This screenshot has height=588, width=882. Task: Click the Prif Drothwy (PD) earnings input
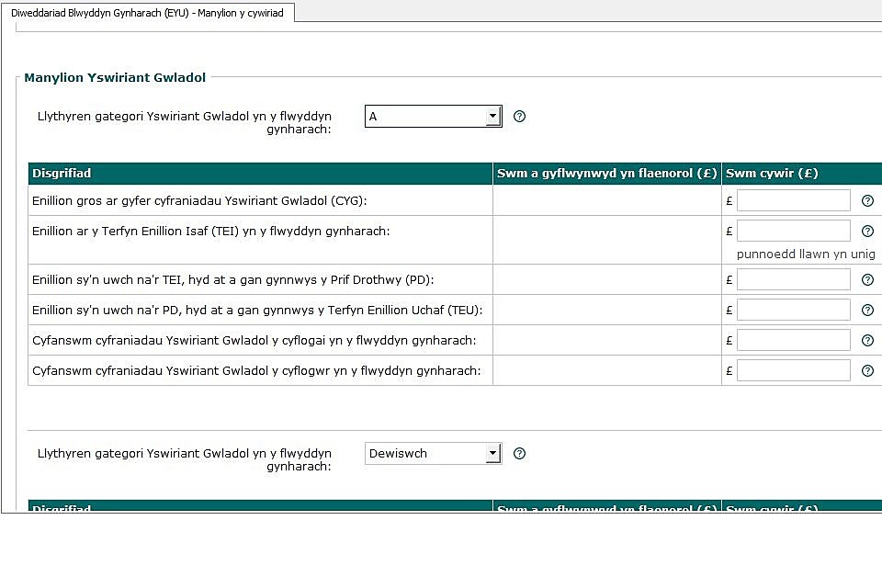pyautogui.click(x=793, y=280)
